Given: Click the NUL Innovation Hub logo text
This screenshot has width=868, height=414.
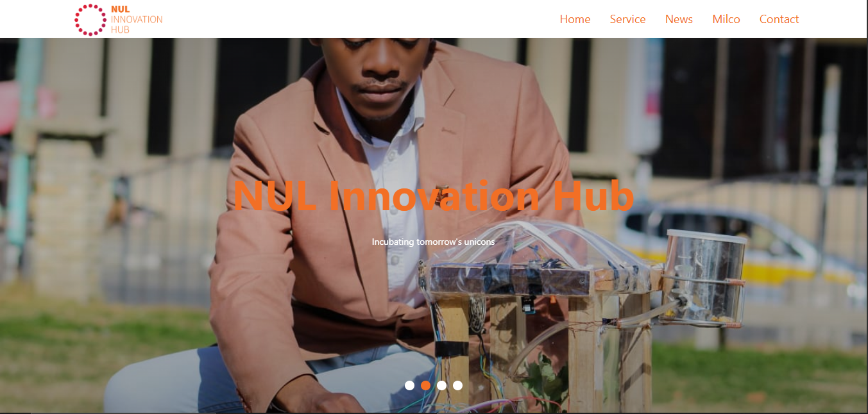Looking at the screenshot, I should point(137,19).
